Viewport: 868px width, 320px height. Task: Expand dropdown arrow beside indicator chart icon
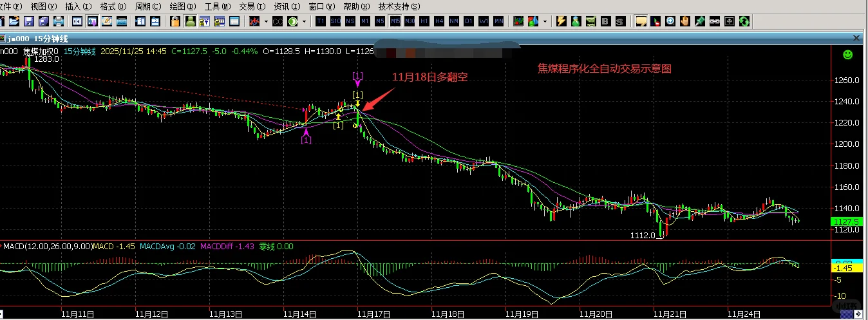[x=266, y=21]
